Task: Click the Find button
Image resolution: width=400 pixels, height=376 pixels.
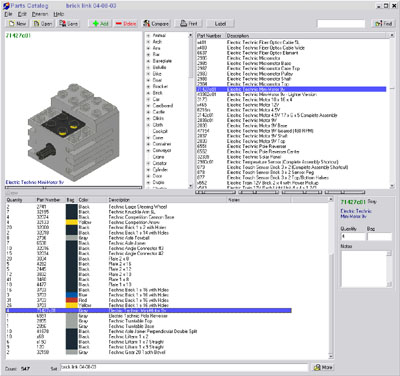Action: pos(383,24)
